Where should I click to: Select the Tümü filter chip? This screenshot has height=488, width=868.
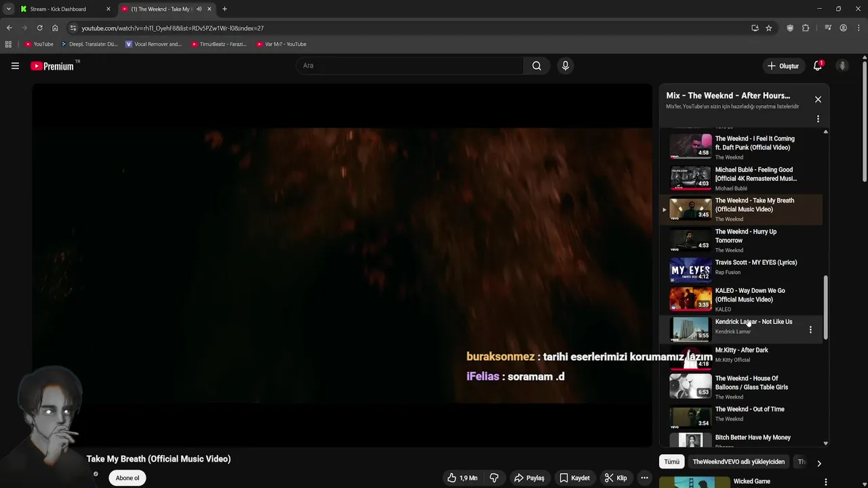point(671,462)
